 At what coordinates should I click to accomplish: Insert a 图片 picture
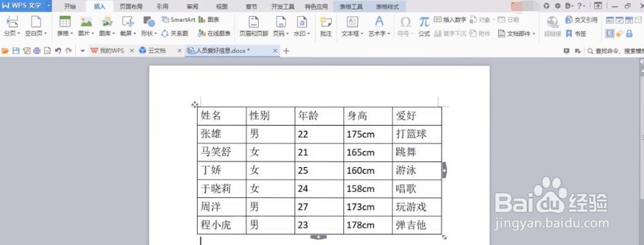pos(86,26)
